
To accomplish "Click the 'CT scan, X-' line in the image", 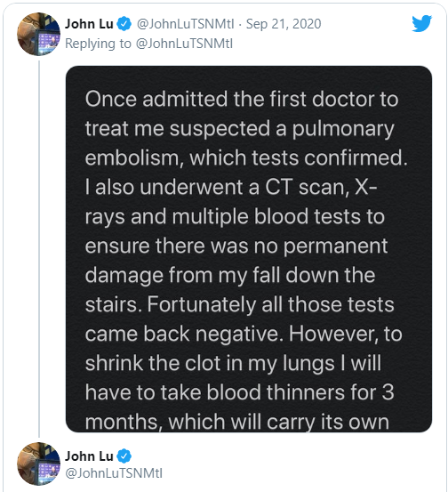I will [231, 188].
